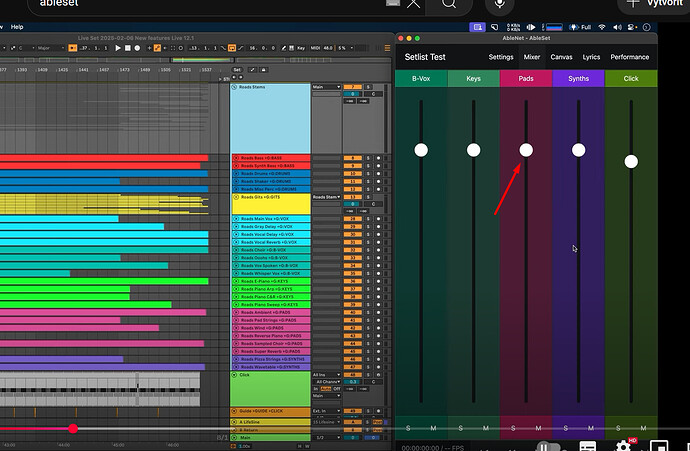Open the Major scale mode dropdown
The height and width of the screenshot is (451, 690).
tap(51, 48)
